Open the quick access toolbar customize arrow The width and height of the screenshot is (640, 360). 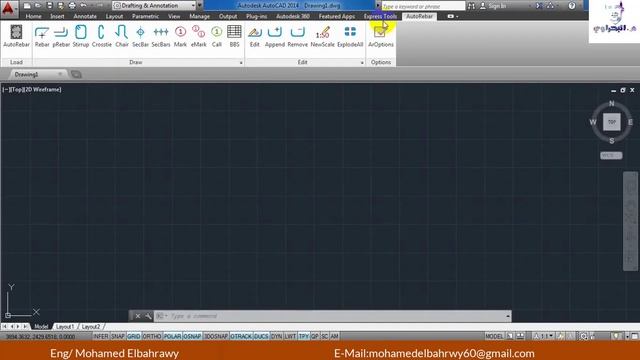tap(200, 6)
